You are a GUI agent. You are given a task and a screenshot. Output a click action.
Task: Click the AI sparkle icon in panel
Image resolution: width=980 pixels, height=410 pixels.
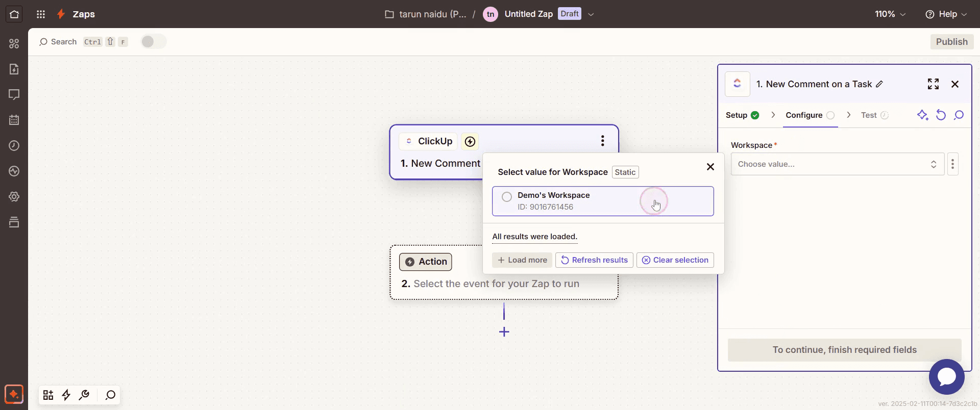(x=922, y=115)
